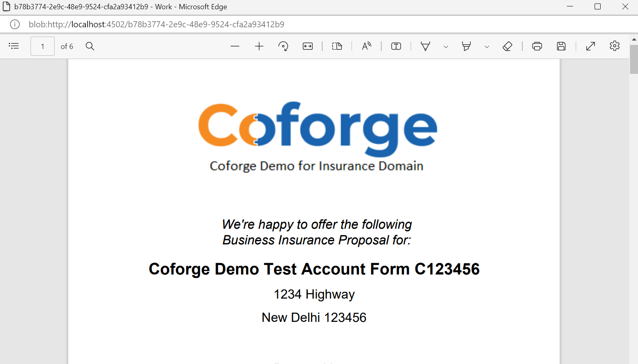Select the Draw pen tool
This screenshot has height=364, width=638.
425,46
